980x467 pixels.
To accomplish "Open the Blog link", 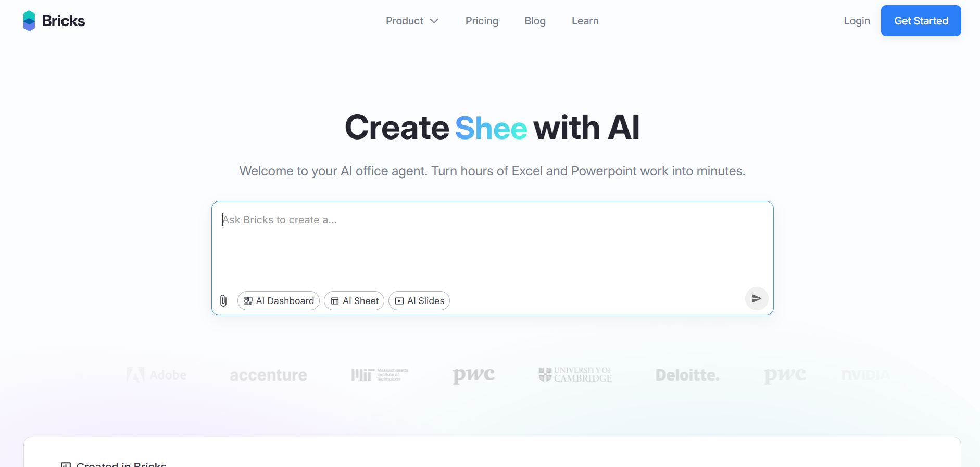I will coord(535,21).
